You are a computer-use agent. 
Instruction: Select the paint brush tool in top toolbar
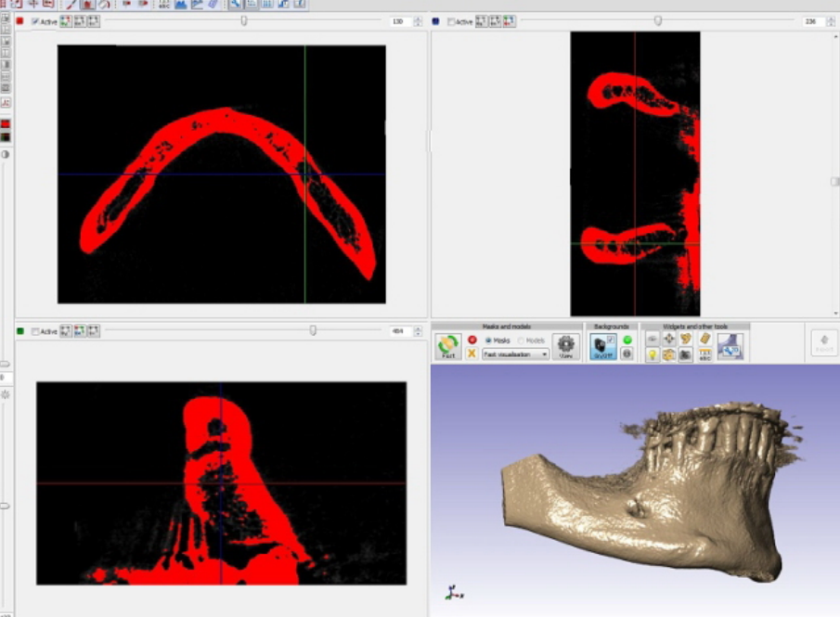[71, 5]
